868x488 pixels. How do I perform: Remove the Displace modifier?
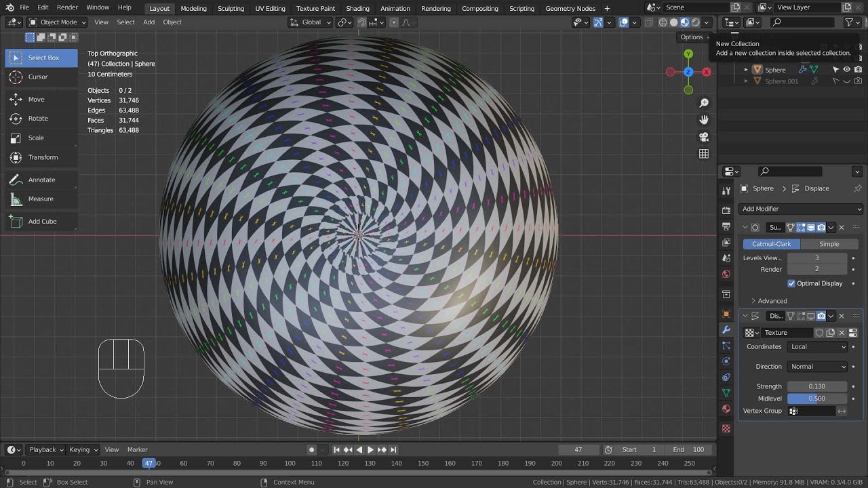842,316
